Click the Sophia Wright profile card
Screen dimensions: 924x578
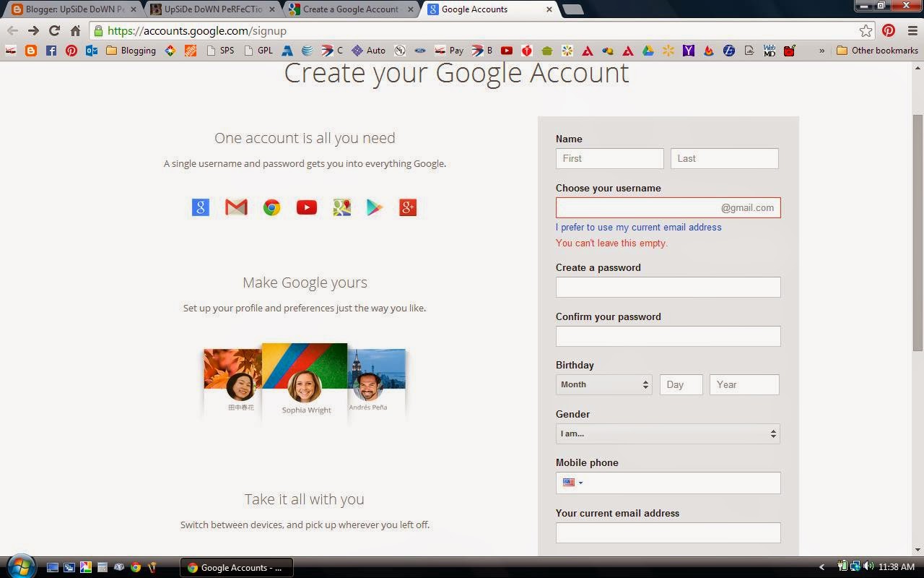(305, 381)
